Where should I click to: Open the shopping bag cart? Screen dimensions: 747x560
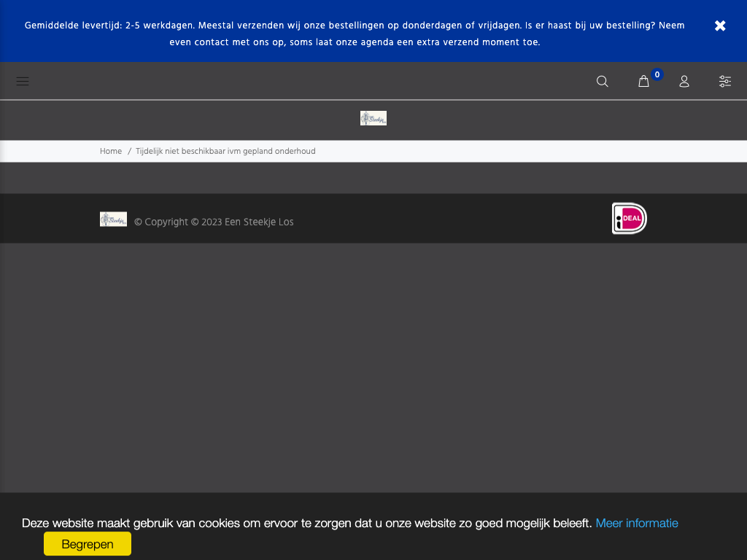tap(643, 81)
